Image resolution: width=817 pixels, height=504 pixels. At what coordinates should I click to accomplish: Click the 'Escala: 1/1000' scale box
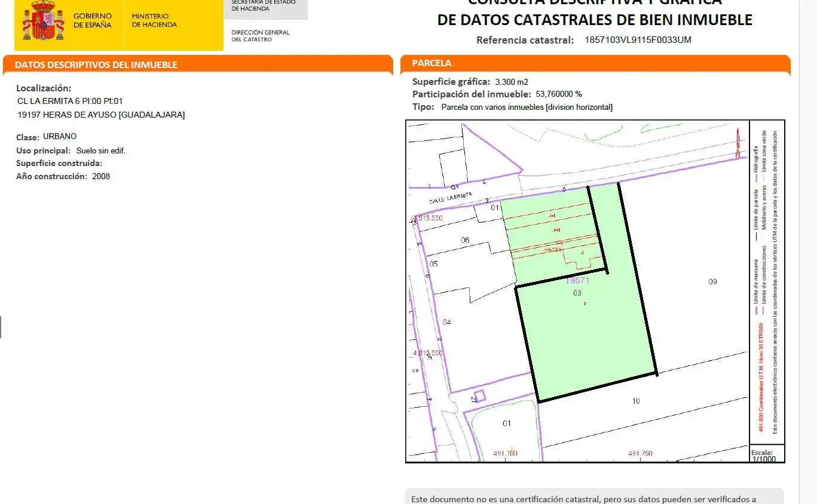click(x=766, y=454)
